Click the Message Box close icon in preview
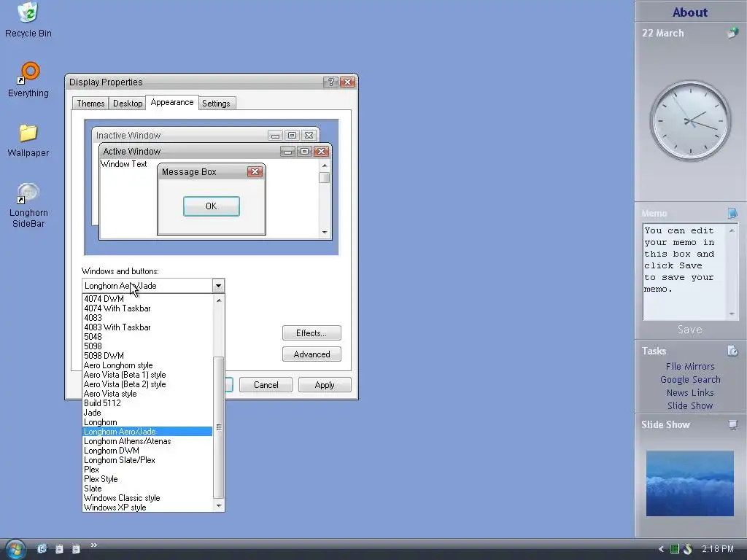The height and width of the screenshot is (560, 747). point(255,172)
